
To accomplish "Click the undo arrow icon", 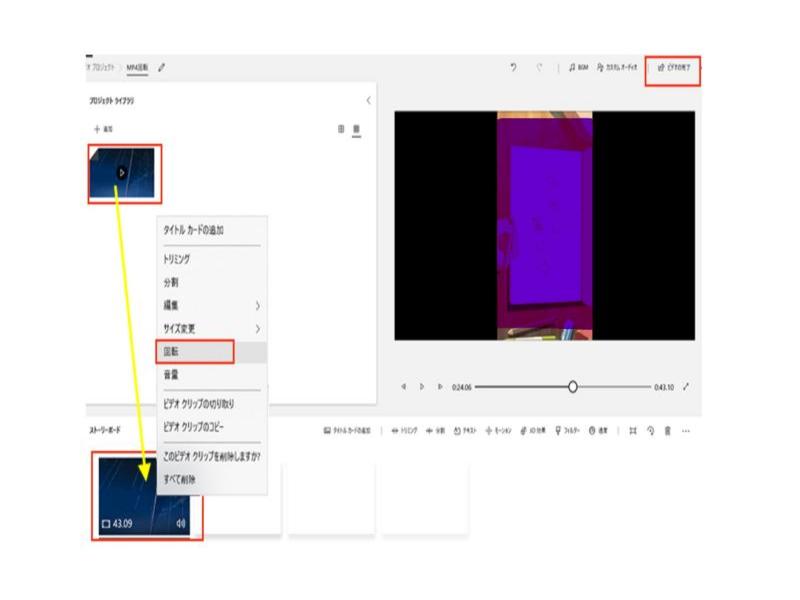I will tap(513, 67).
